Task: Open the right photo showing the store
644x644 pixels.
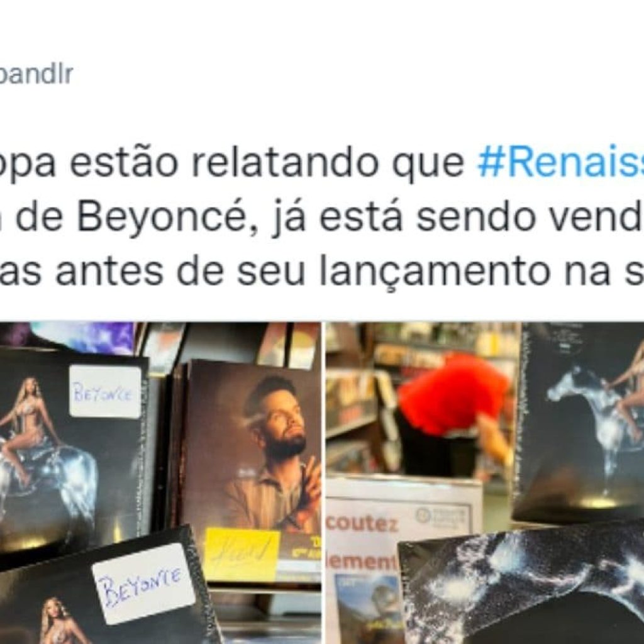Action: (485, 483)
